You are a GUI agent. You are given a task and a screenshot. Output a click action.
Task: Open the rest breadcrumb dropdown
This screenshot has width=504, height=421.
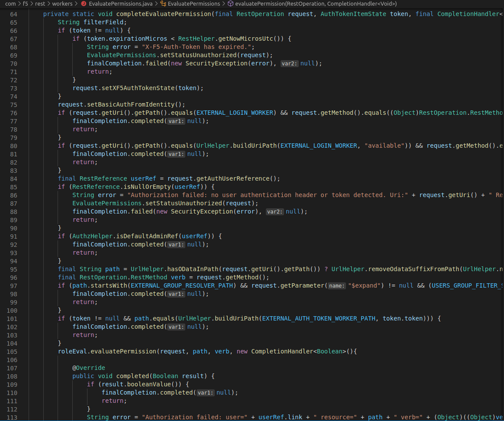(40, 3)
